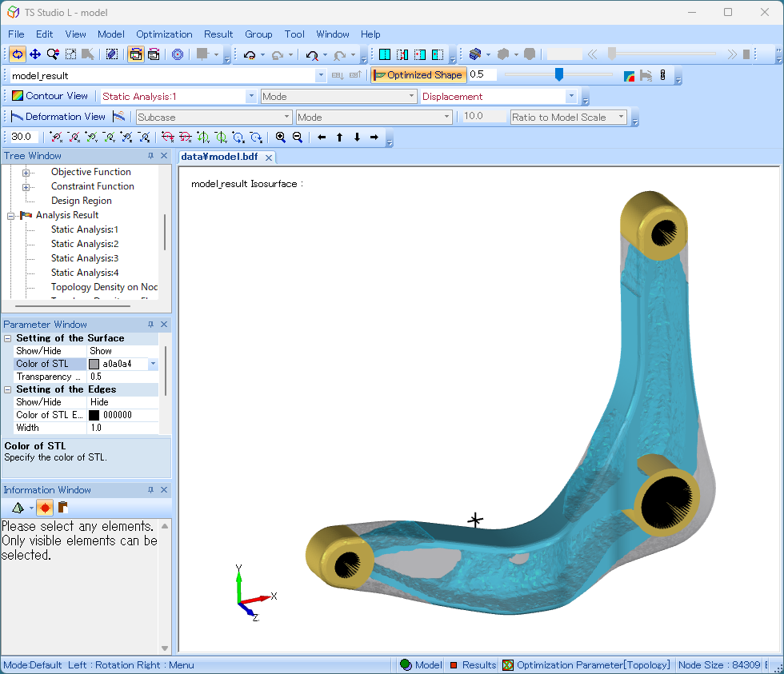Pin the Information Window panel

pos(150,490)
